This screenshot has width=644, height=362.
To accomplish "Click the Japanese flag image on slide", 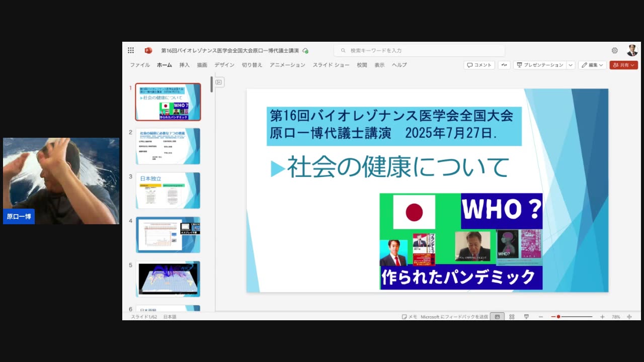I will pos(414,212).
